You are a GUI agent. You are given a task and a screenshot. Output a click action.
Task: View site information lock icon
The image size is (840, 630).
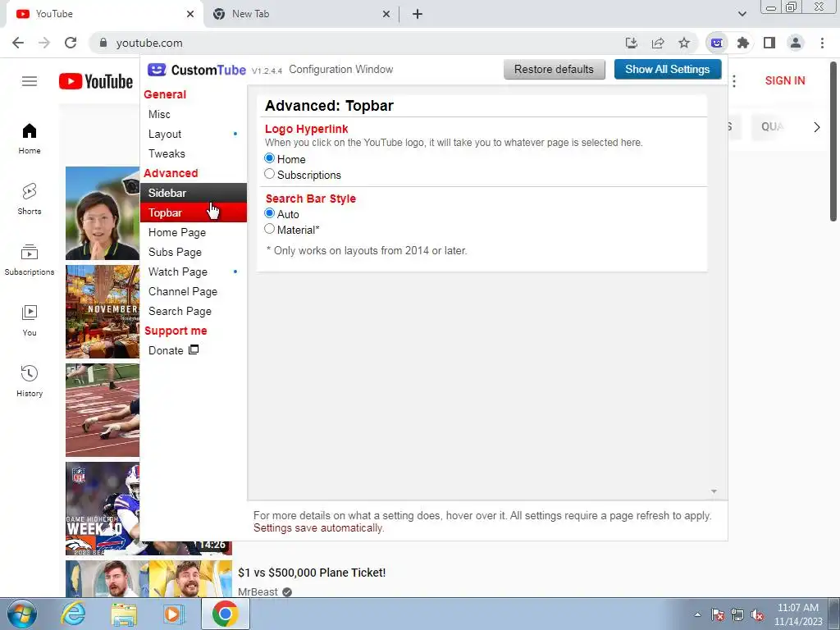pyautogui.click(x=103, y=43)
